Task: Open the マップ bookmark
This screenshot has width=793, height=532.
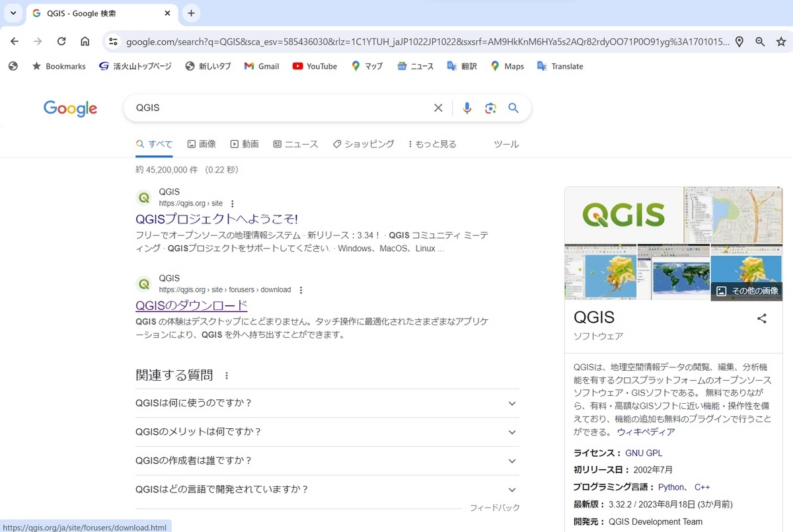Action: [367, 66]
